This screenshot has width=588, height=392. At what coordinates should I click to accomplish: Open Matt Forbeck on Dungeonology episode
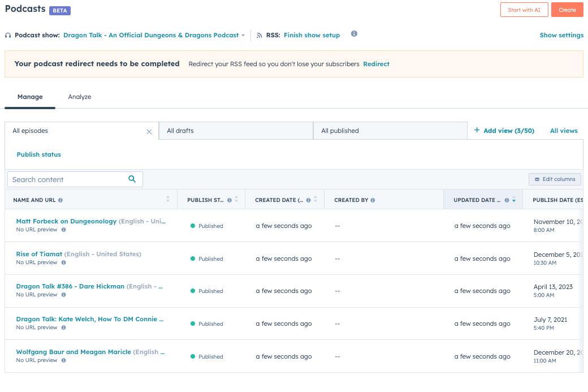point(66,221)
